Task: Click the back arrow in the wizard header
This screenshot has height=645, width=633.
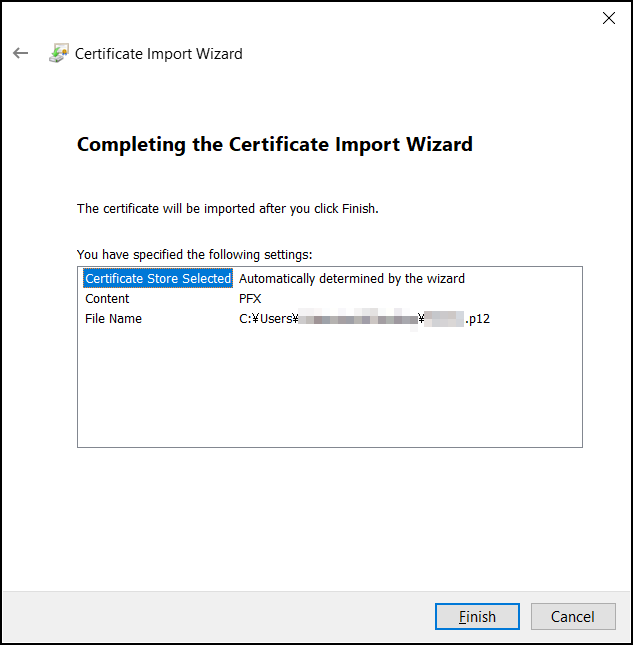Action: pos(21,54)
